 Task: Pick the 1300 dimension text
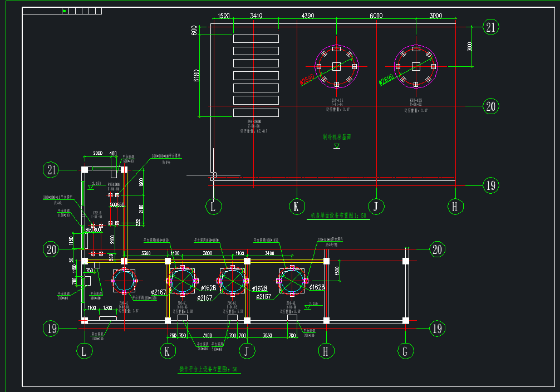(x=107, y=308)
